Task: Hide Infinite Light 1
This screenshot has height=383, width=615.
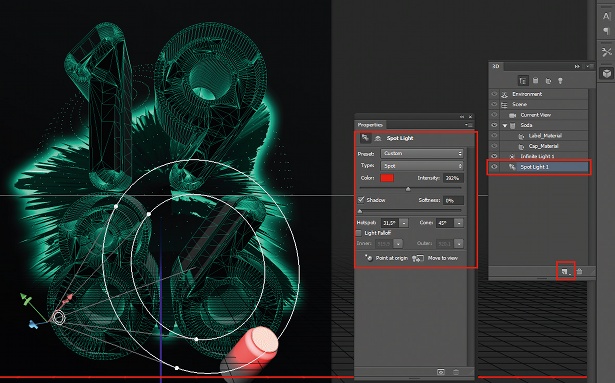Action: (x=494, y=156)
